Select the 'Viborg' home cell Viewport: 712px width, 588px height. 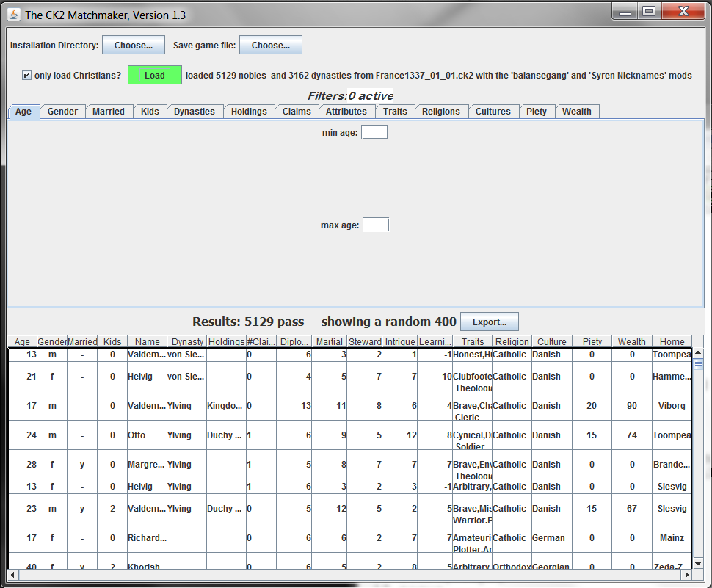tap(672, 405)
